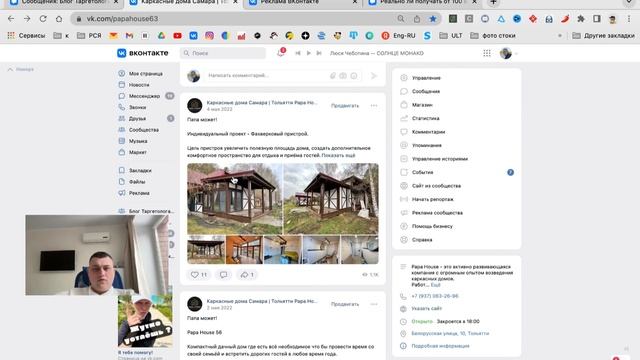Expand the bookmarks bar overflow chevron
Viewport: 640px width, 360px height.
560,36
